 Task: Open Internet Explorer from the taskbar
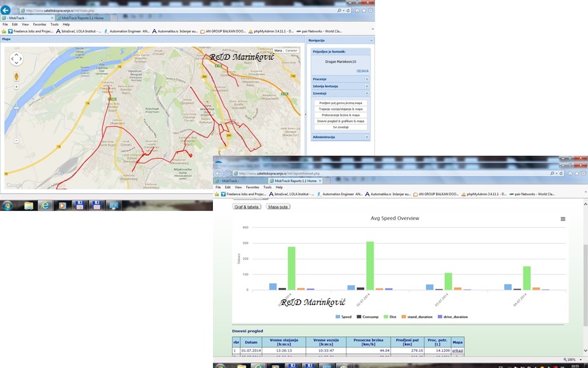(x=45, y=205)
